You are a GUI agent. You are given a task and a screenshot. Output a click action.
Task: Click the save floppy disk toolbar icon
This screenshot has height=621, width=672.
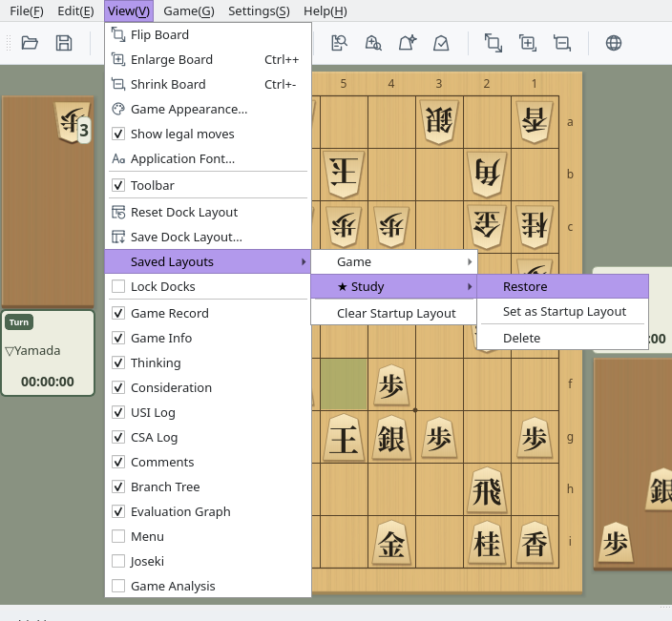pyautogui.click(x=64, y=43)
